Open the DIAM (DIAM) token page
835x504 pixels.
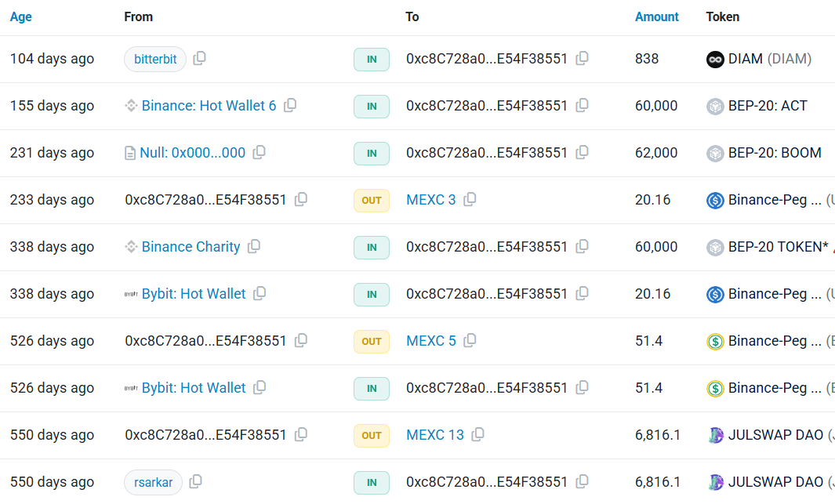769,59
